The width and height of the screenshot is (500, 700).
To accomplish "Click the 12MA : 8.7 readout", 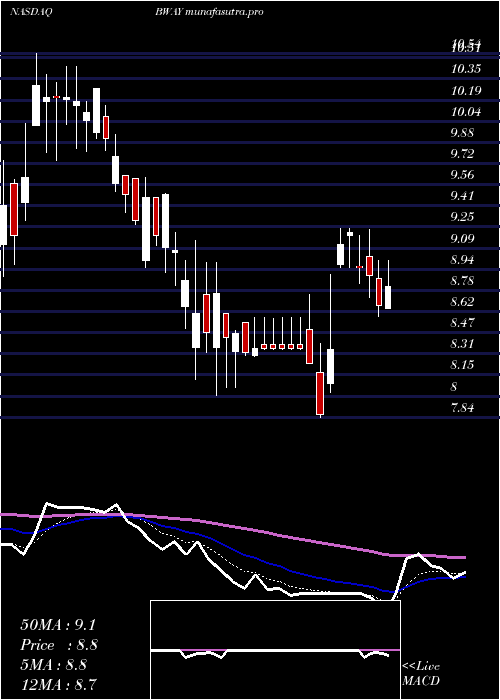I will 59,684.
